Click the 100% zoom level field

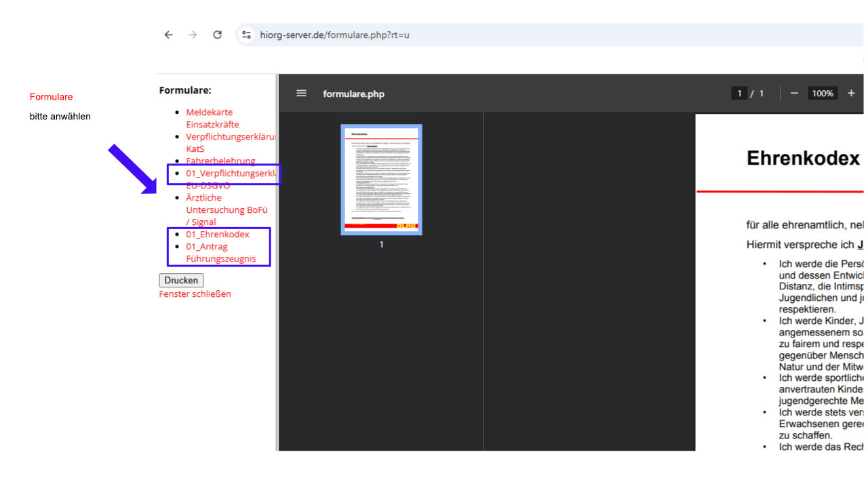click(822, 94)
